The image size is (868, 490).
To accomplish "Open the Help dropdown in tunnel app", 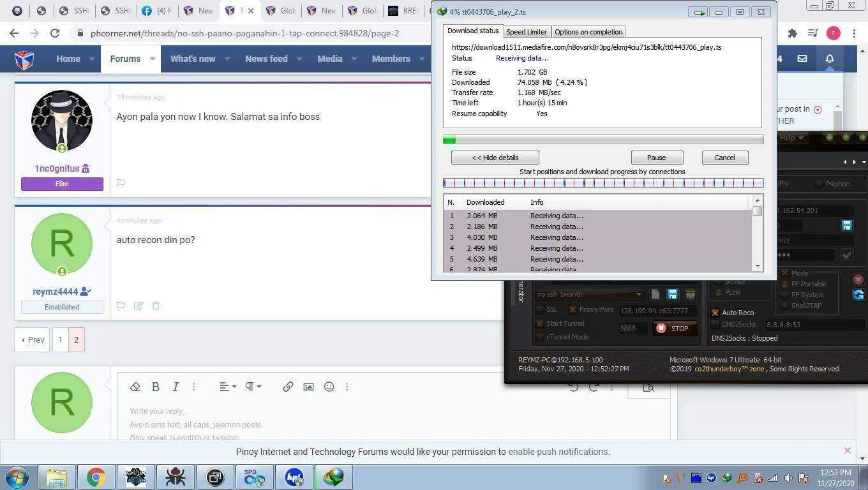I will [791, 138].
